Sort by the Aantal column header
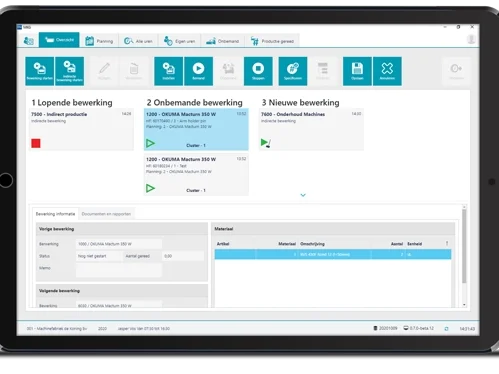499x374 pixels. point(397,244)
